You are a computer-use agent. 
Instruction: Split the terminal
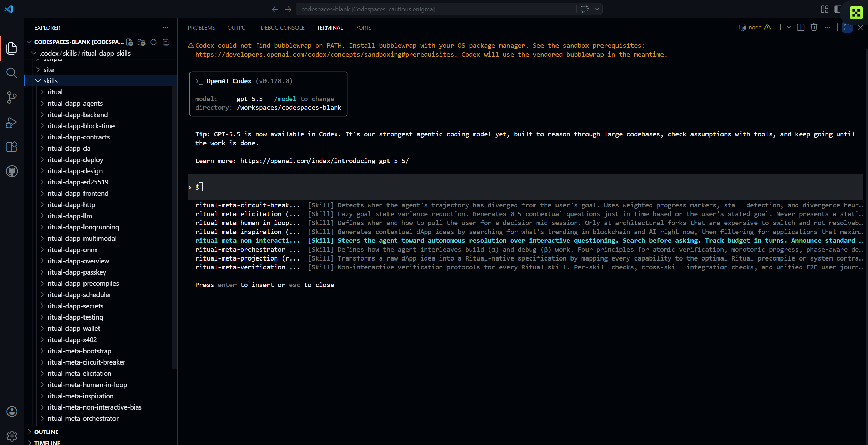point(801,27)
